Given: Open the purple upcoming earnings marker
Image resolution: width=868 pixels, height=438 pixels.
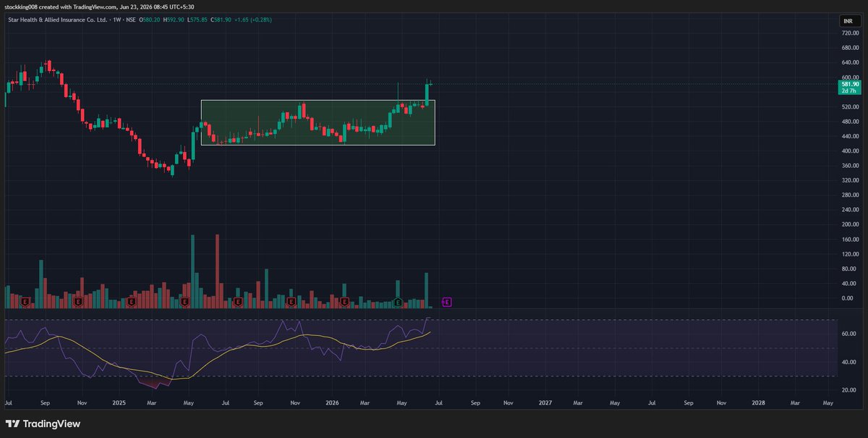Looking at the screenshot, I should (x=446, y=301).
